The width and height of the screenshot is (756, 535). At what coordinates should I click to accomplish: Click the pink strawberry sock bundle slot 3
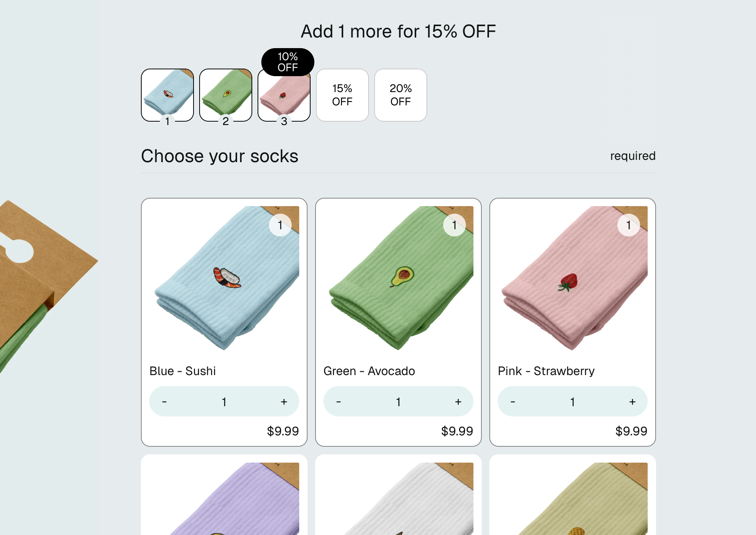pyautogui.click(x=284, y=97)
